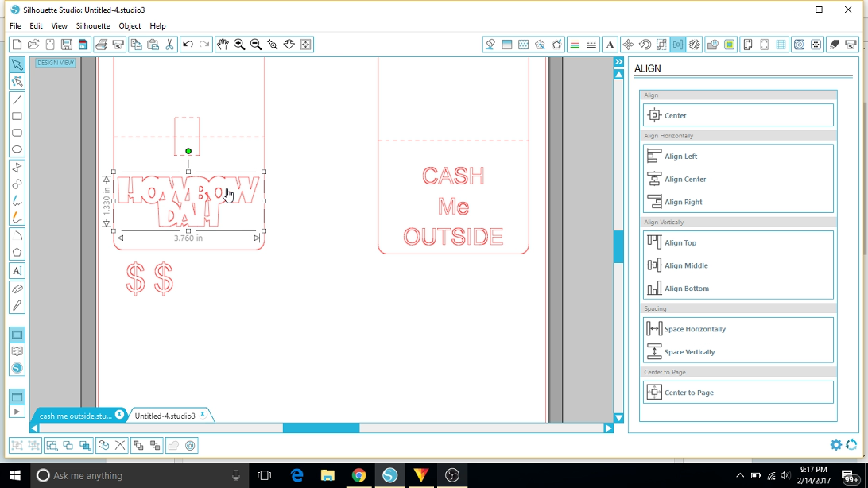Activate the Pan hand tool
This screenshot has height=488, width=868.
[x=223, y=45]
